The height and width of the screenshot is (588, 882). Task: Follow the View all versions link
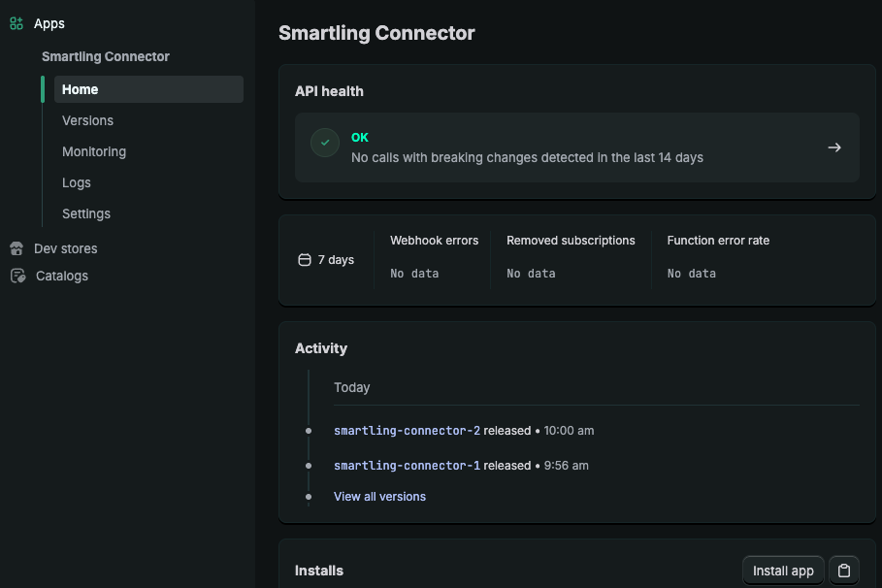tap(379, 497)
